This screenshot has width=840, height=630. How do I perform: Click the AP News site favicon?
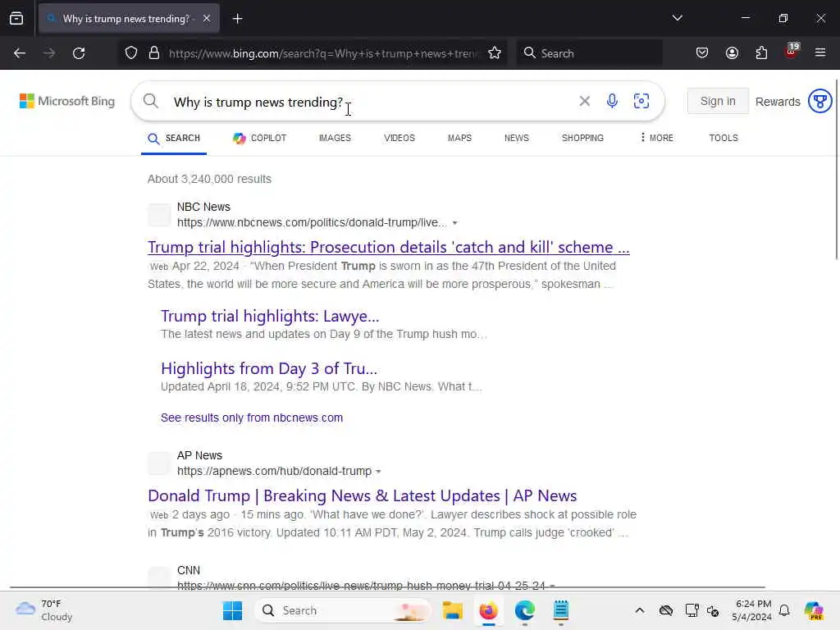pos(159,463)
